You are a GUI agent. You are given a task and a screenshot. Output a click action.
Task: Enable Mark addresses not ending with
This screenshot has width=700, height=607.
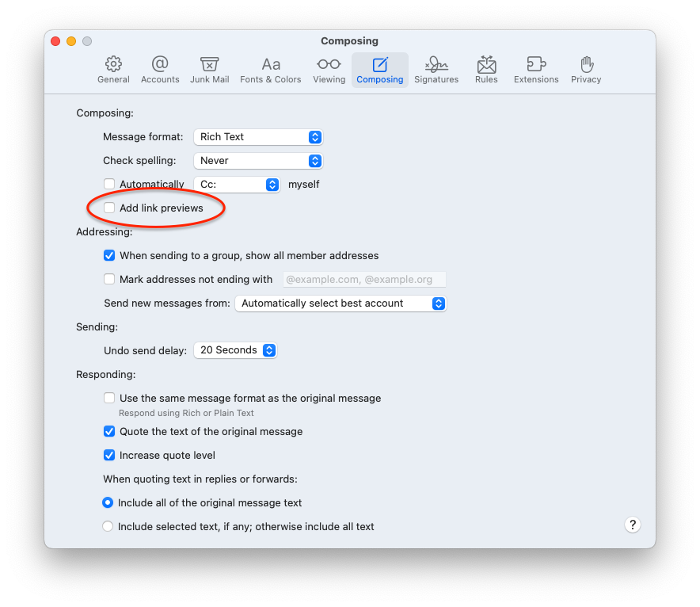coord(108,279)
